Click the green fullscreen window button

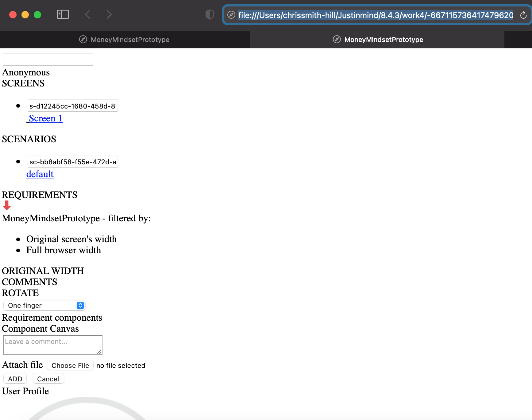point(37,15)
